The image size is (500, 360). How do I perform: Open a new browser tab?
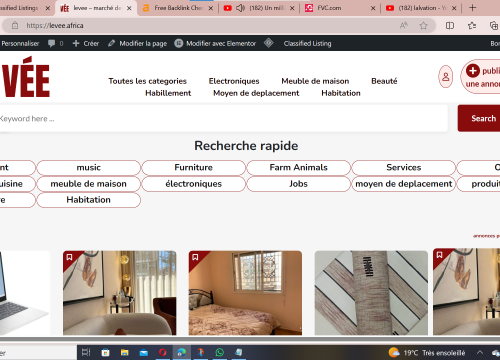tap(472, 8)
